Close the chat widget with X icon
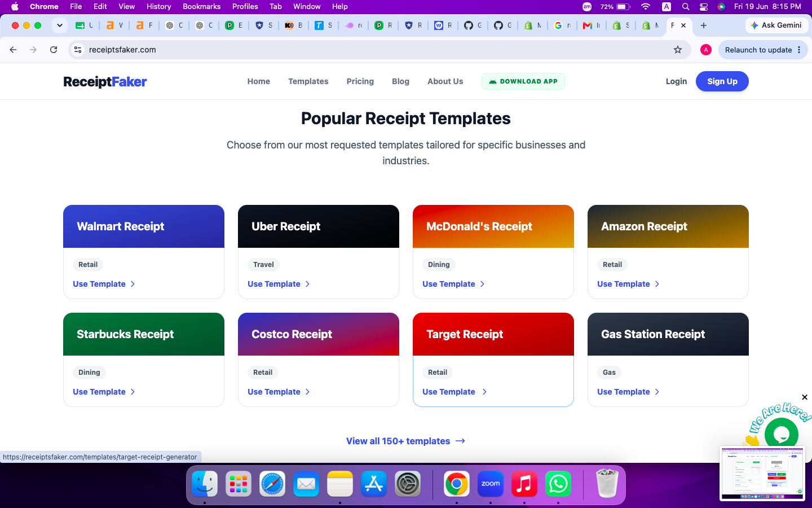The width and height of the screenshot is (812, 508). point(805,397)
